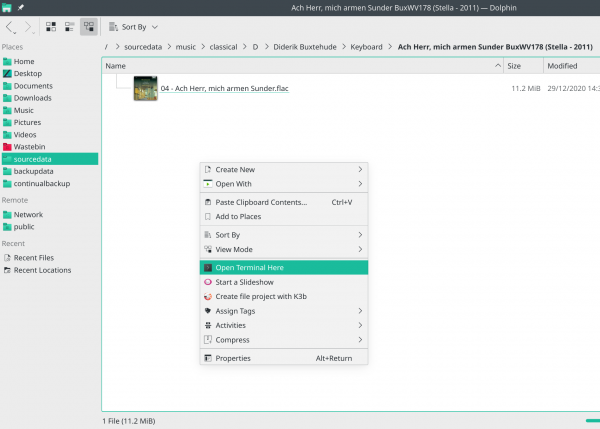This screenshot has height=429, width=600.
Task: Open the Open With submenu
Action: coord(284,184)
